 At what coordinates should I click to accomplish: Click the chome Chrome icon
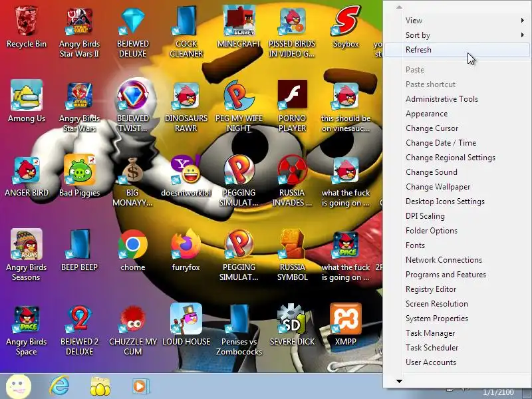click(x=132, y=244)
